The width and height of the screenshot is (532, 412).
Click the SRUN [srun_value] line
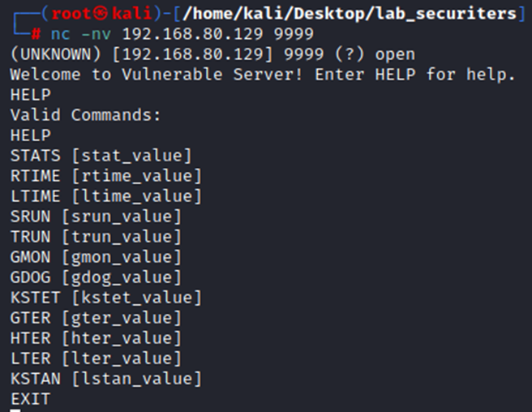96,217
